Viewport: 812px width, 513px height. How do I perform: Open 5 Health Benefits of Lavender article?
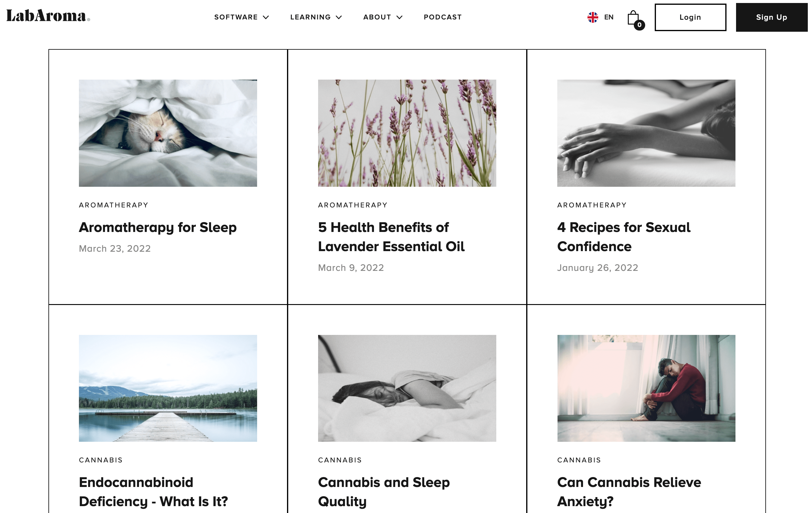tap(391, 237)
